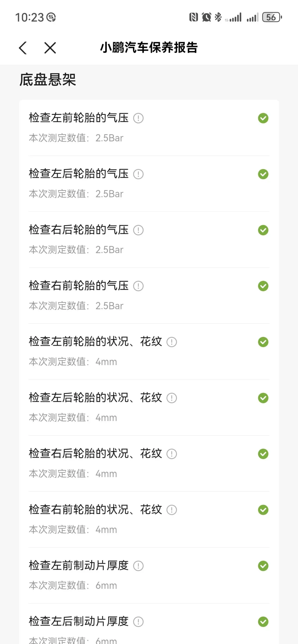298x644 pixels.
Task: Open info for 检查右后轮胎的状况、花纹
Action: (x=172, y=454)
